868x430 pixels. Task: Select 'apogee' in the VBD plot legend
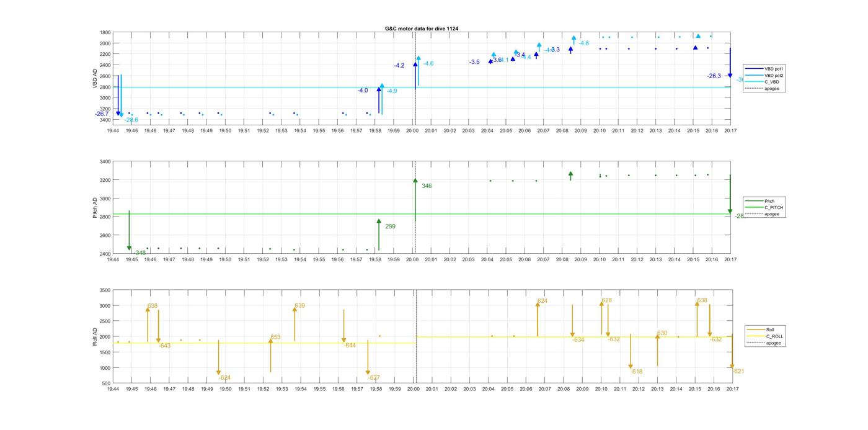(x=763, y=89)
